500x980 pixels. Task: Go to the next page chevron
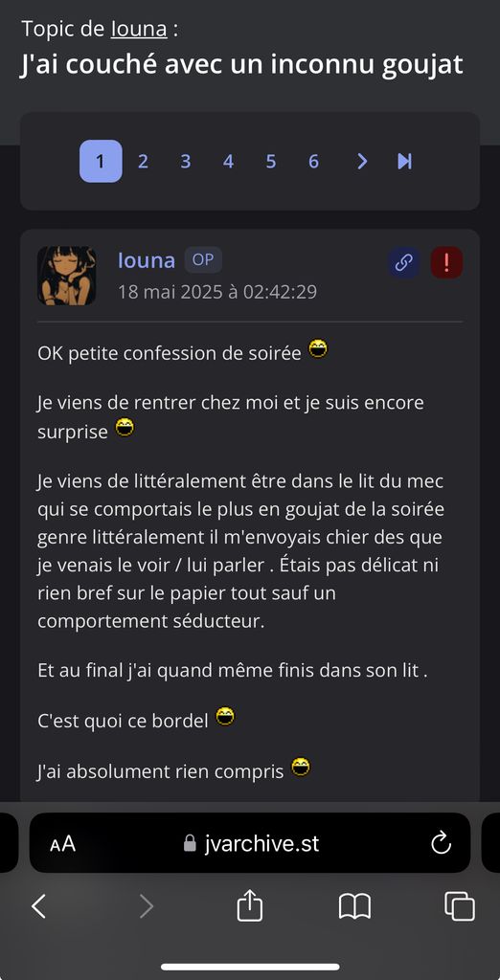[x=362, y=161]
